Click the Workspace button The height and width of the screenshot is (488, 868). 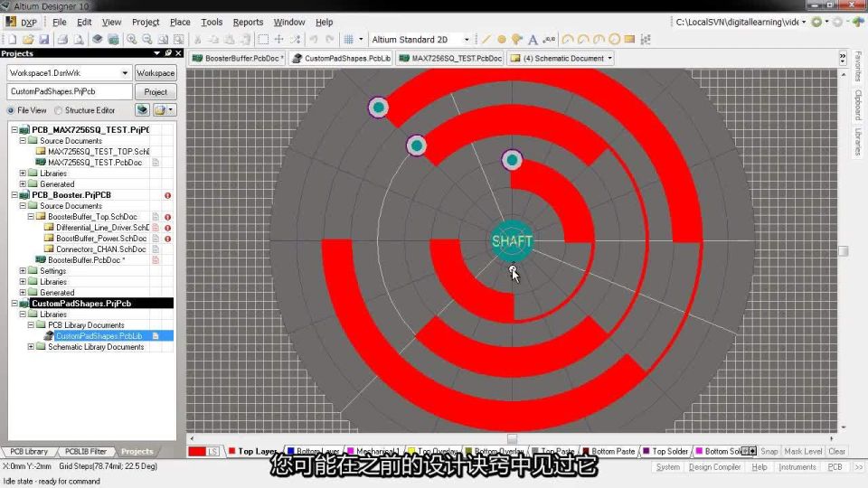click(156, 73)
